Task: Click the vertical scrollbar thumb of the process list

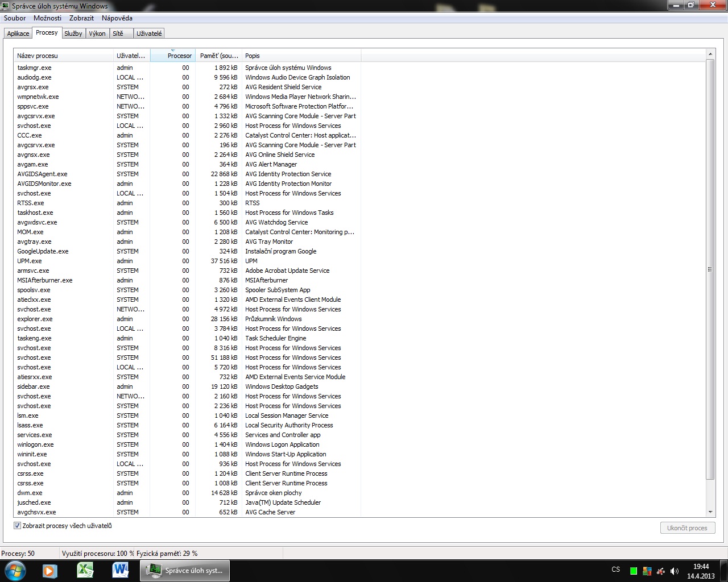Action: pyautogui.click(x=710, y=269)
